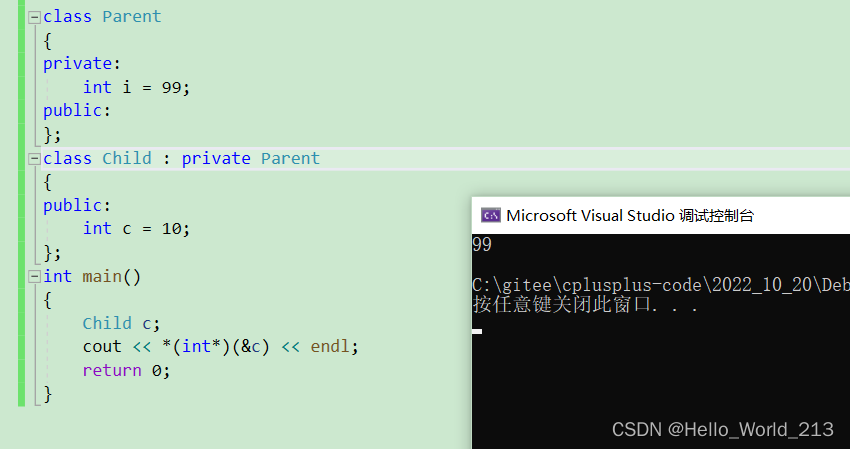Click the '按任意键关闭此窗口' console message
This screenshot has height=449, width=850.
click(585, 305)
